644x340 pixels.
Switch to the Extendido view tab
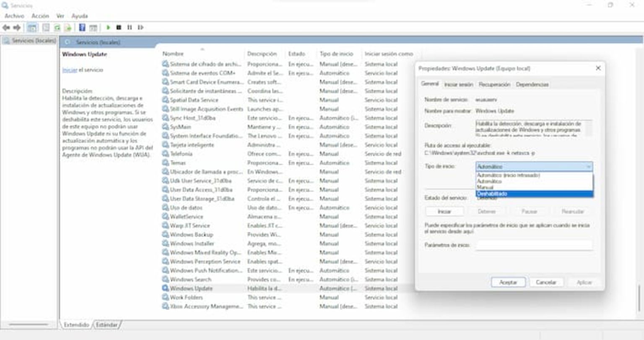(76, 325)
